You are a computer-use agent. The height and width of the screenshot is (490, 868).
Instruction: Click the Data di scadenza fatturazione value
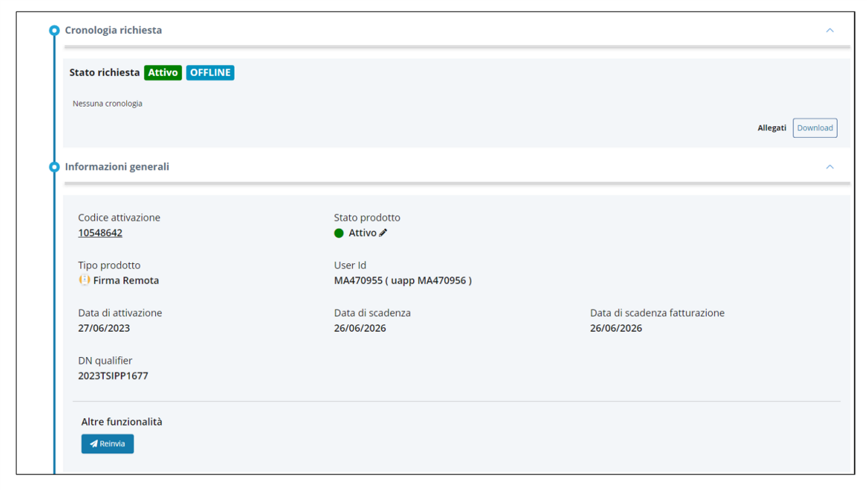pos(616,328)
